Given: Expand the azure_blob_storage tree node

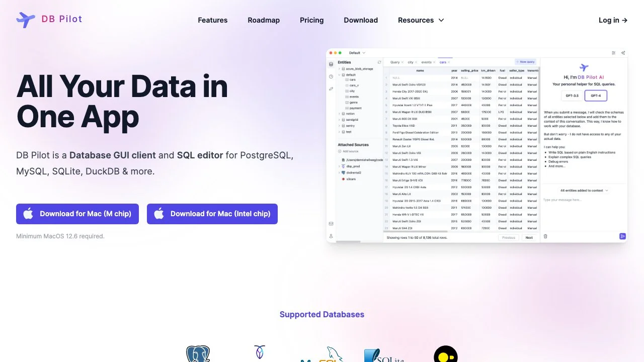Looking at the screenshot, I should coord(339,68).
